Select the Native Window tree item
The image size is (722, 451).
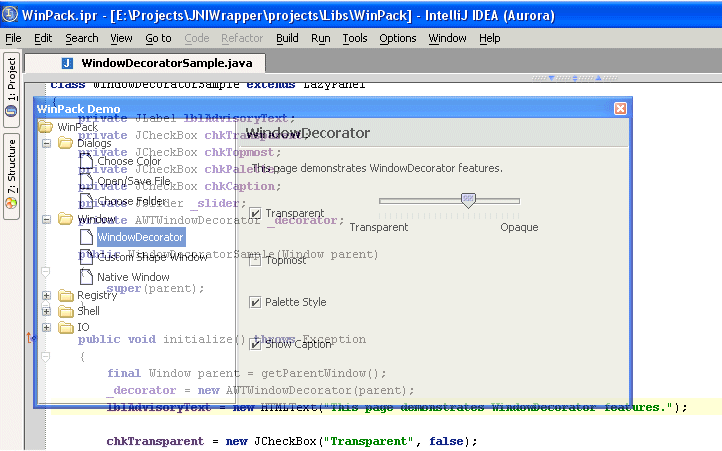pyautogui.click(x=133, y=277)
